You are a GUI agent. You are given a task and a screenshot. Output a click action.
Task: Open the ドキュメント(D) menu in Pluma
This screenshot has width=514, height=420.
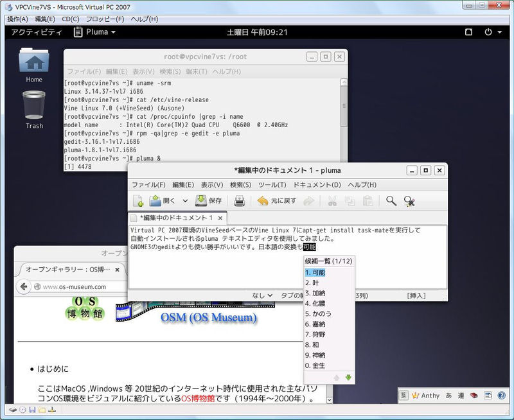click(x=317, y=185)
